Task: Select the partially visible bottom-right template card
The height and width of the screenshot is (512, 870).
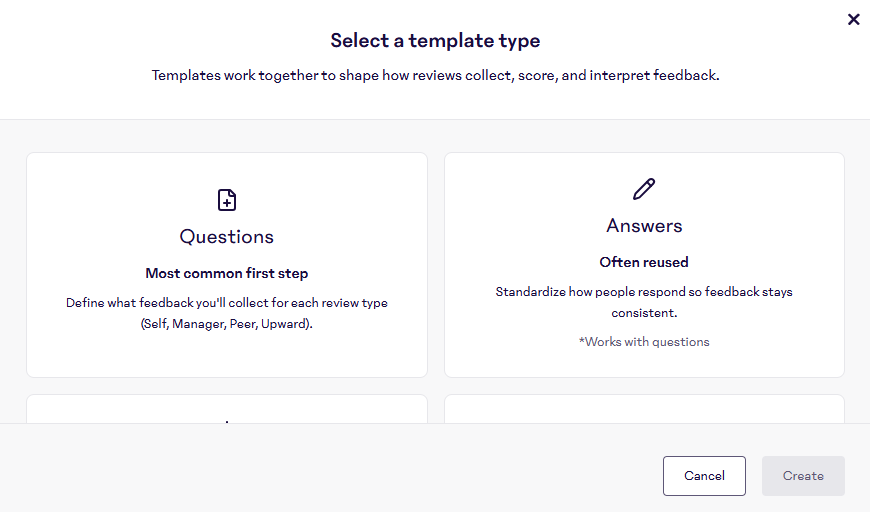Action: [644, 409]
